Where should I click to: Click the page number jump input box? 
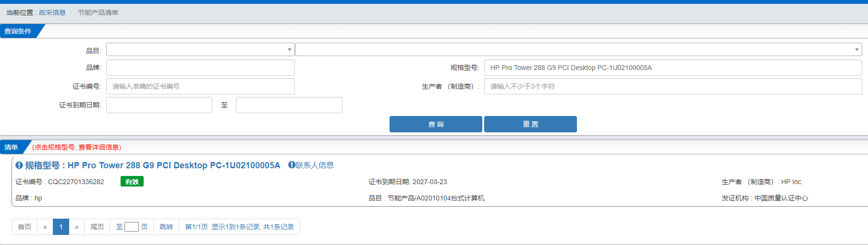(132, 227)
